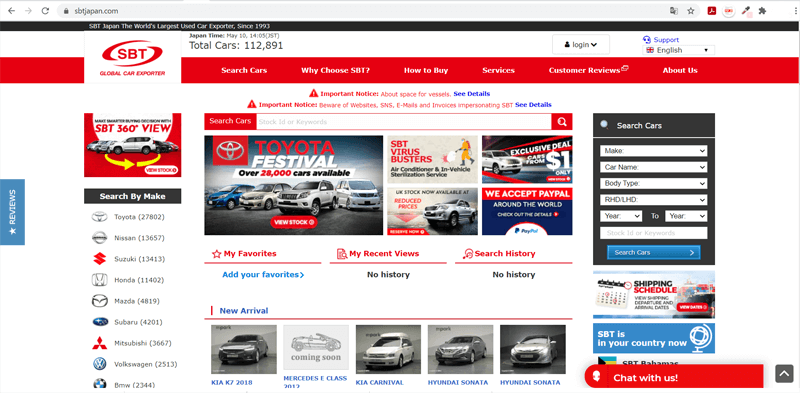Click See Details for vessel space notice
800x393 pixels.
pos(471,94)
